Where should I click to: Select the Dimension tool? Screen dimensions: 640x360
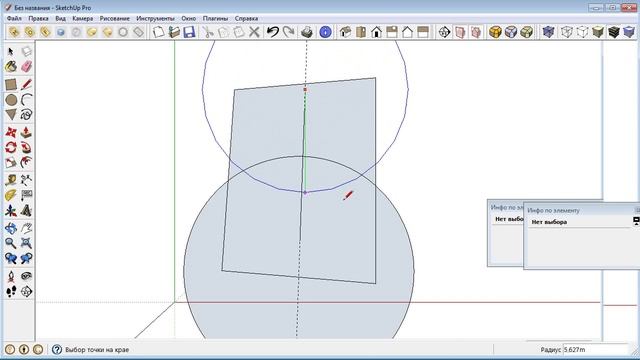[27, 180]
